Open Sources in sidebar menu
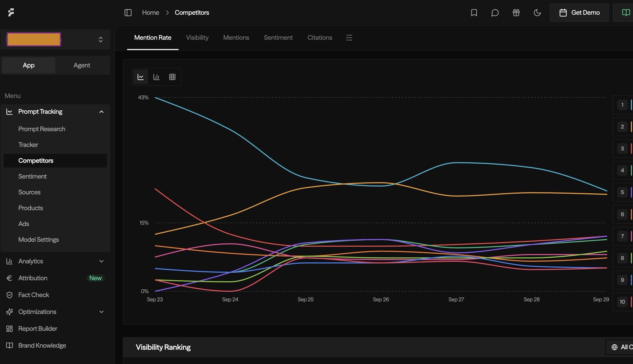Screen dimensions: 633x364 [x=29, y=192]
